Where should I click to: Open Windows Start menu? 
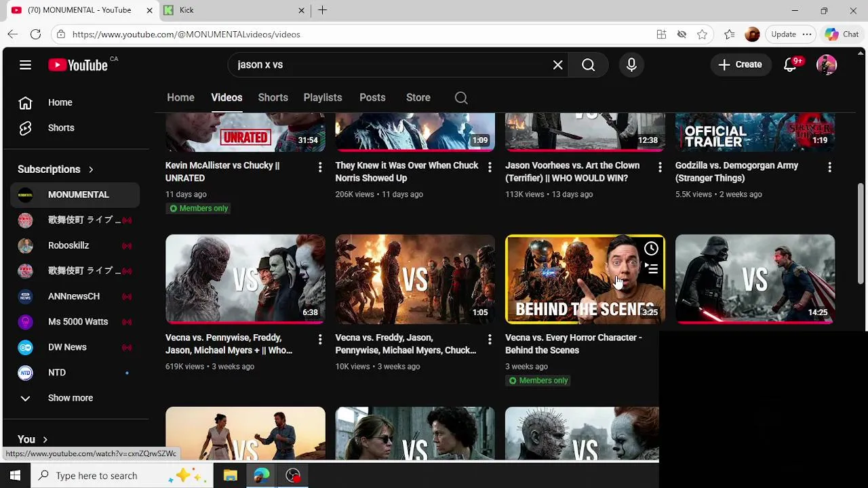(x=15, y=476)
